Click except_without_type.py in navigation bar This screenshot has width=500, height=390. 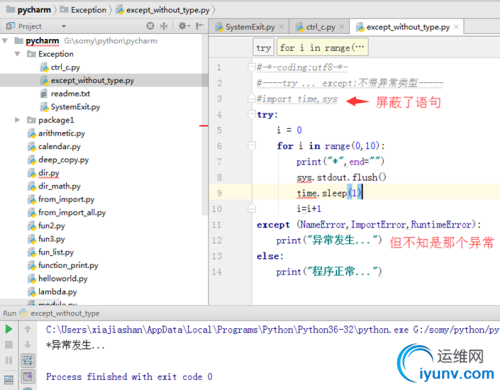(163, 10)
